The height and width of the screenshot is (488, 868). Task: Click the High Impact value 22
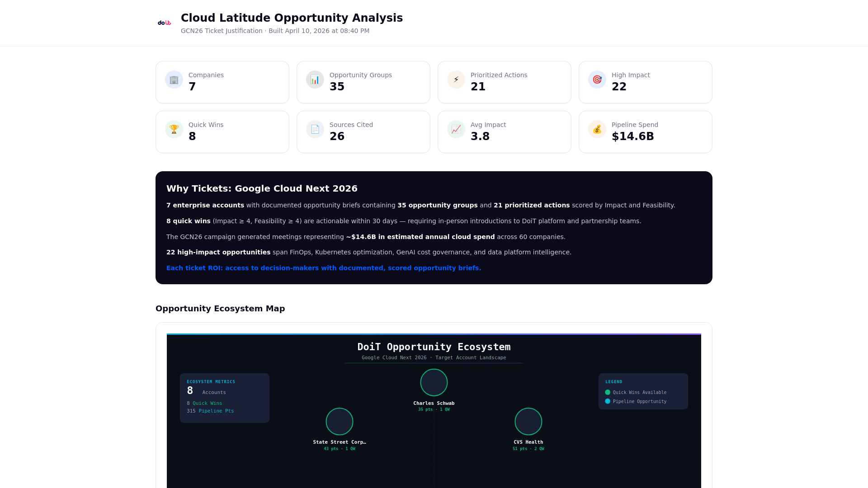pos(619,87)
